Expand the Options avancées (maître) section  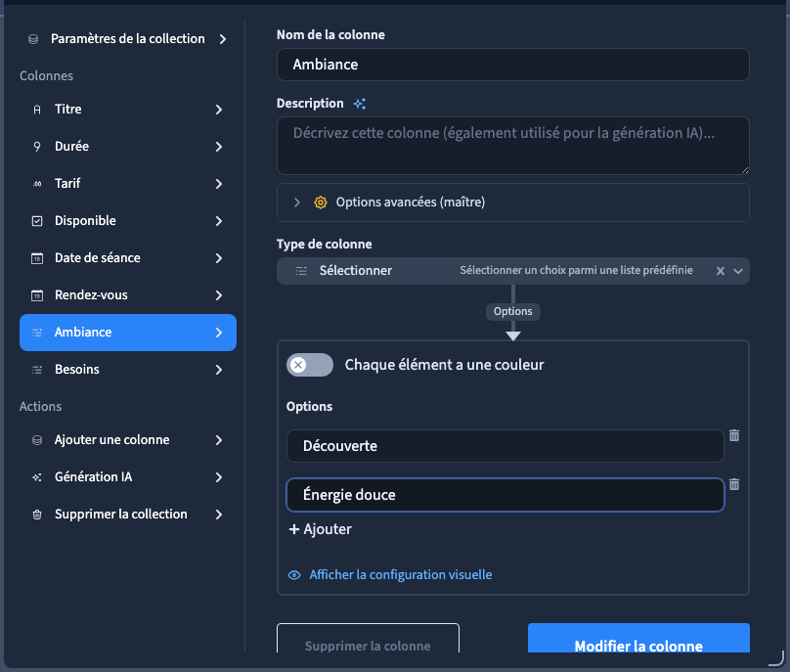tap(513, 202)
